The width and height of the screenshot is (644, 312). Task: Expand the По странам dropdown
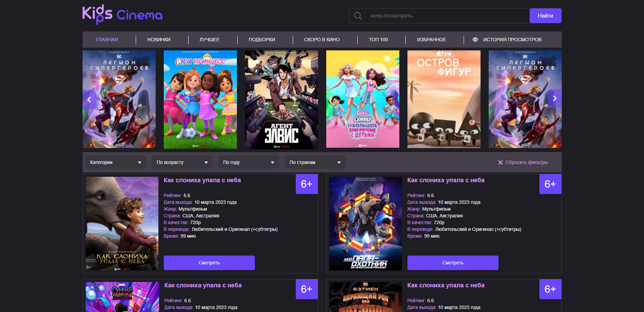[x=315, y=162]
